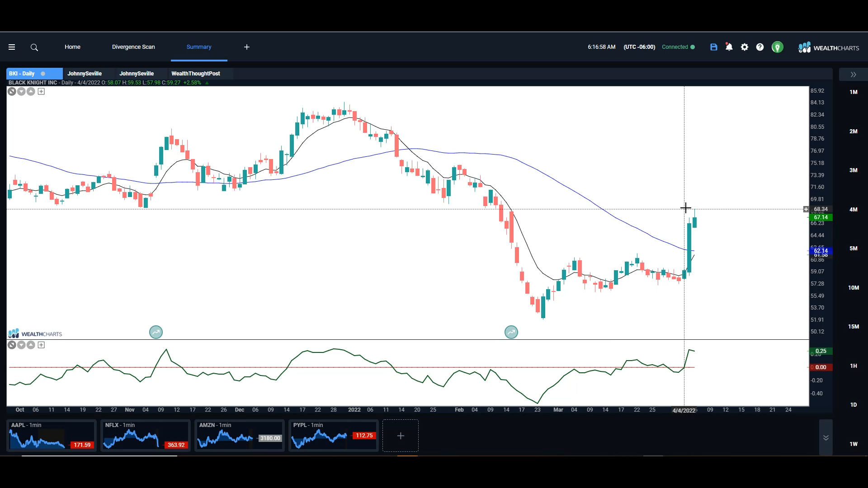868x488 pixels.
Task: Set timeframe to 4M
Action: click(x=854, y=210)
